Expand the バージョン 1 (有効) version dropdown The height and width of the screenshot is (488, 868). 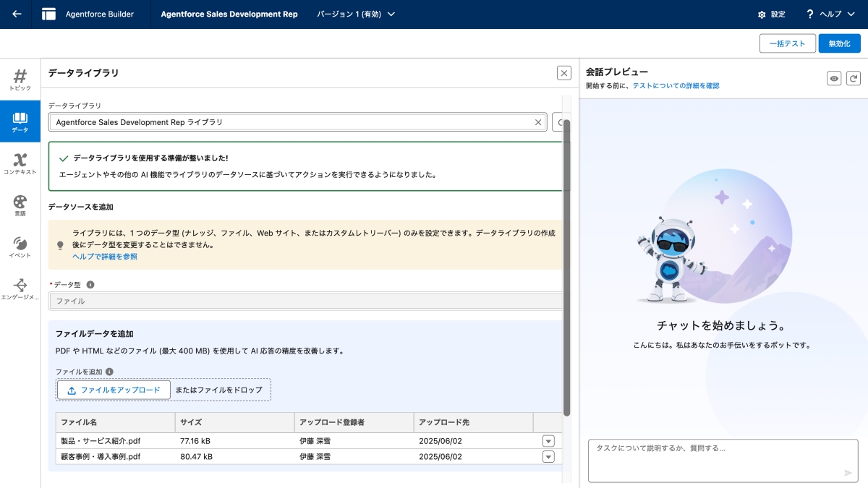356,14
